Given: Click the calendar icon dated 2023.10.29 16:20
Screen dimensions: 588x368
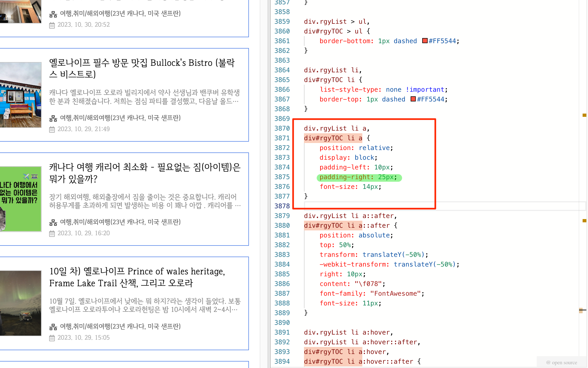Looking at the screenshot, I should click(52, 233).
